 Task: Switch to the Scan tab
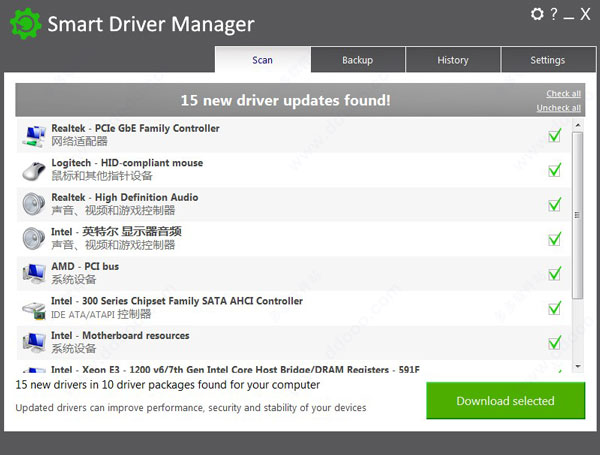tap(262, 60)
